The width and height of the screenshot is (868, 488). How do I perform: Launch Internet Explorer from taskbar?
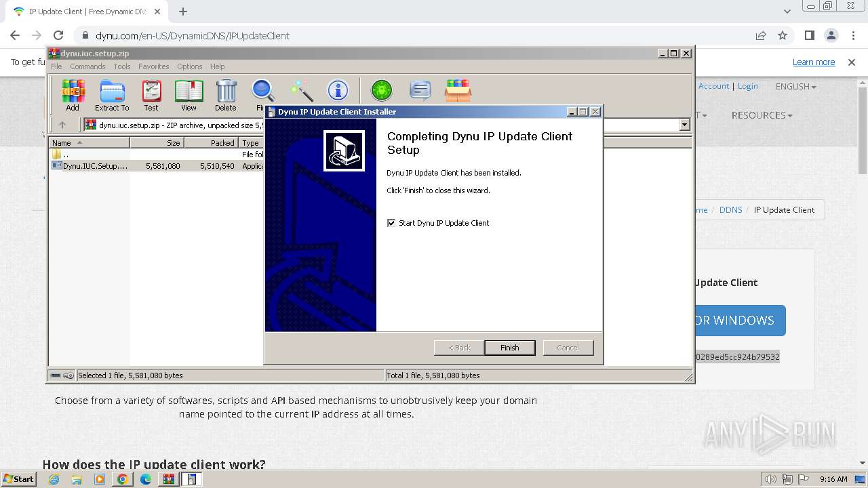pos(54,479)
